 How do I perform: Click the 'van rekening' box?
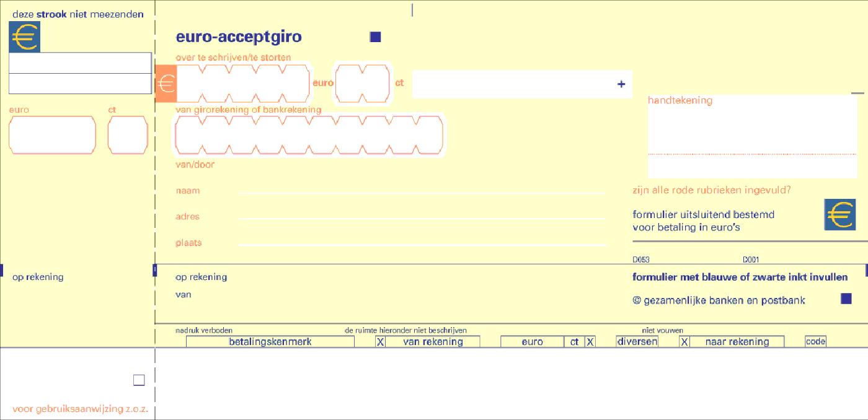[433, 341]
